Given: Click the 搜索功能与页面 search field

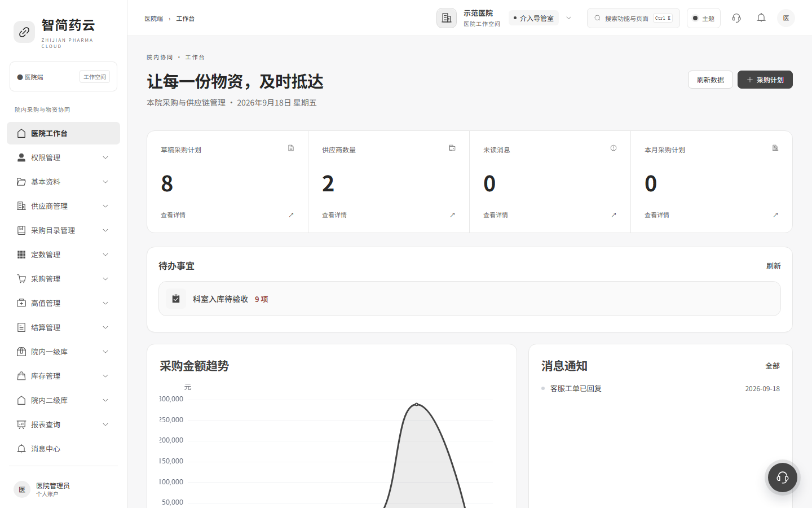Looking at the screenshot, I should pyautogui.click(x=633, y=18).
